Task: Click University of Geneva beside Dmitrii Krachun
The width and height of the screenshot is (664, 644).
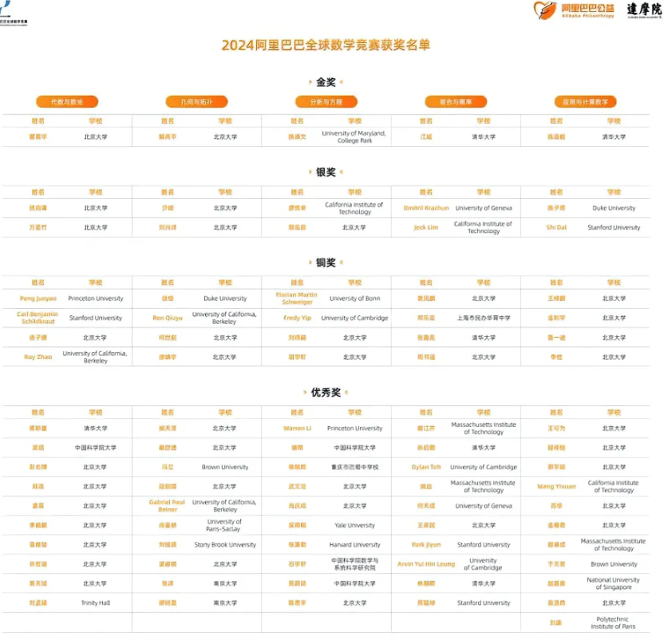Action: click(484, 208)
